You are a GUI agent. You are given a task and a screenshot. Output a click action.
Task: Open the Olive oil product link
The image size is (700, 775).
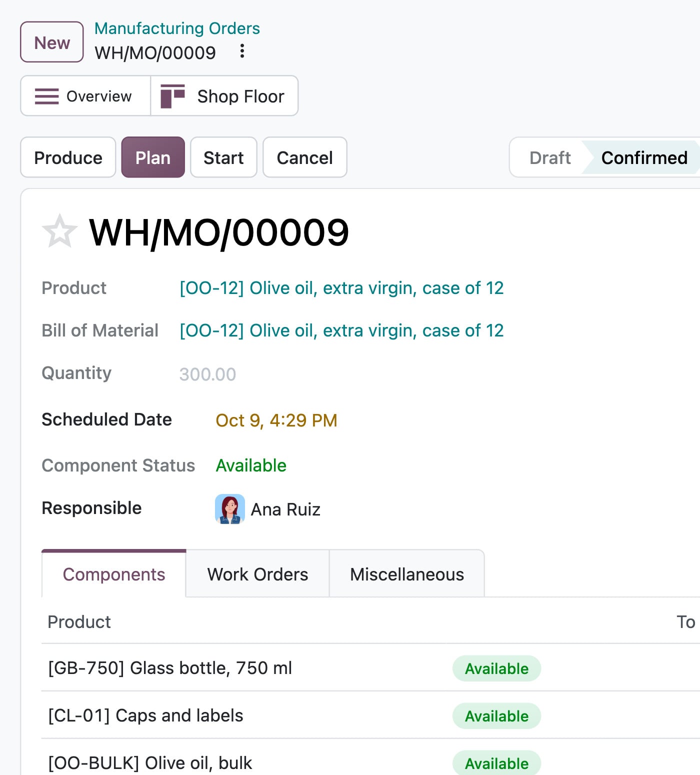click(x=341, y=288)
